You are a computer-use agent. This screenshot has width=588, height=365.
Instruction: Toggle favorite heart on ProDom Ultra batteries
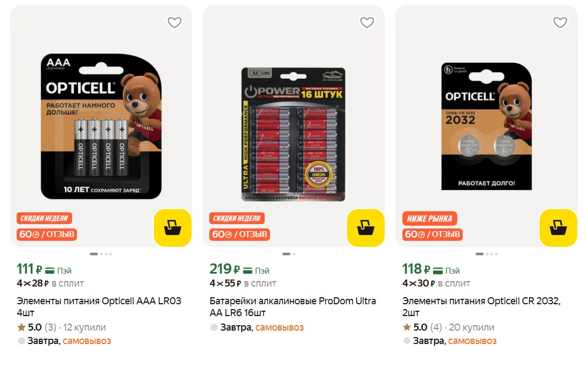point(367,23)
